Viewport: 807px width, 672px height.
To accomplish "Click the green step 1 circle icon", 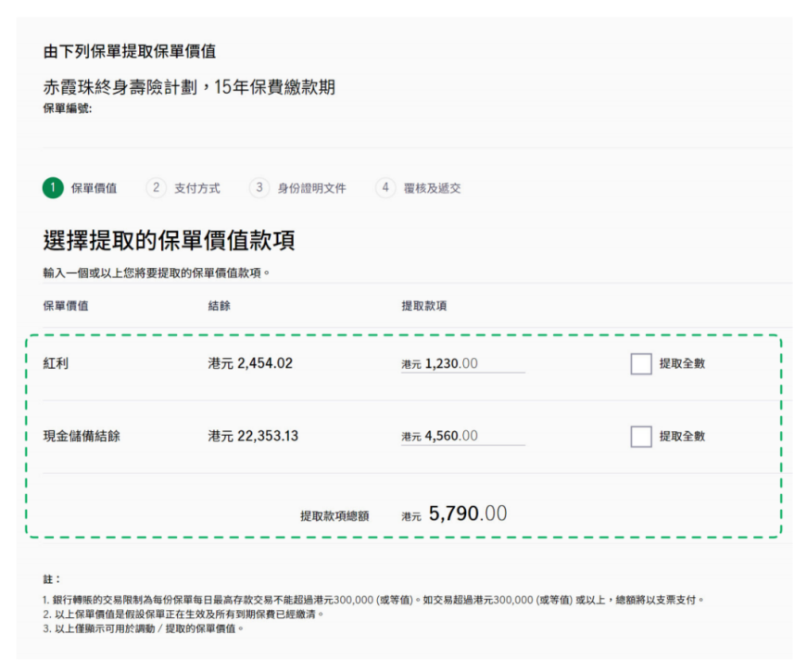I will 53,188.
